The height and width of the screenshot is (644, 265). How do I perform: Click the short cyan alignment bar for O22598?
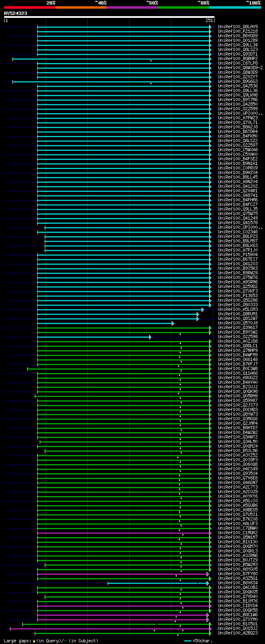94,337
